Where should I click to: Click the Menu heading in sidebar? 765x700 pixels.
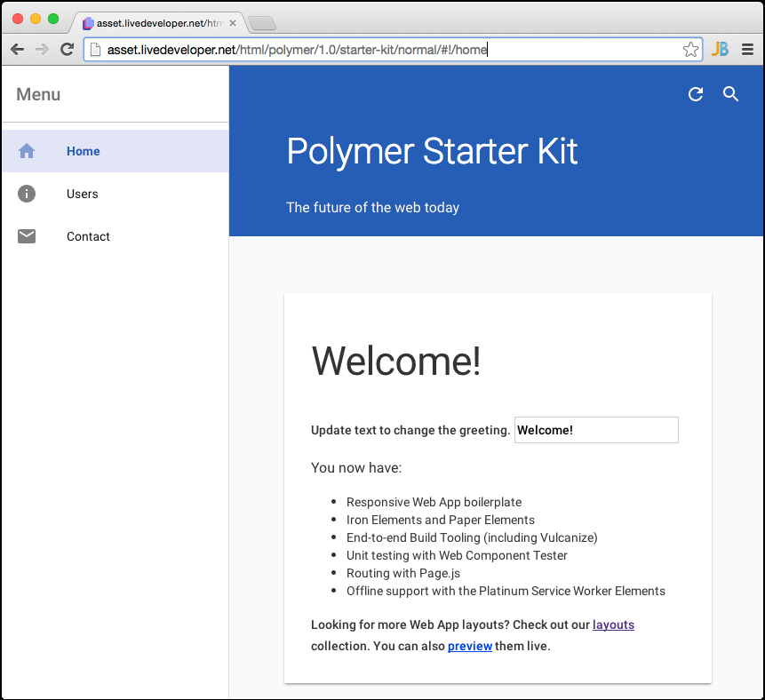[38, 94]
